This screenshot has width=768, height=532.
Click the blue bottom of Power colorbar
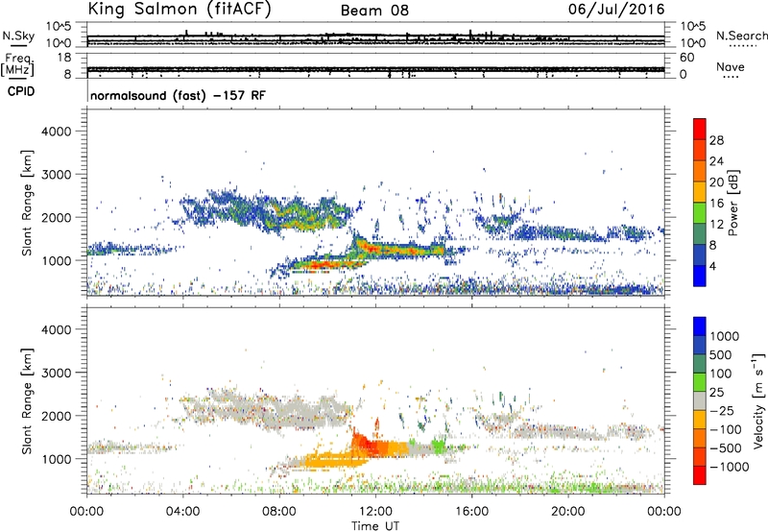tap(700, 276)
